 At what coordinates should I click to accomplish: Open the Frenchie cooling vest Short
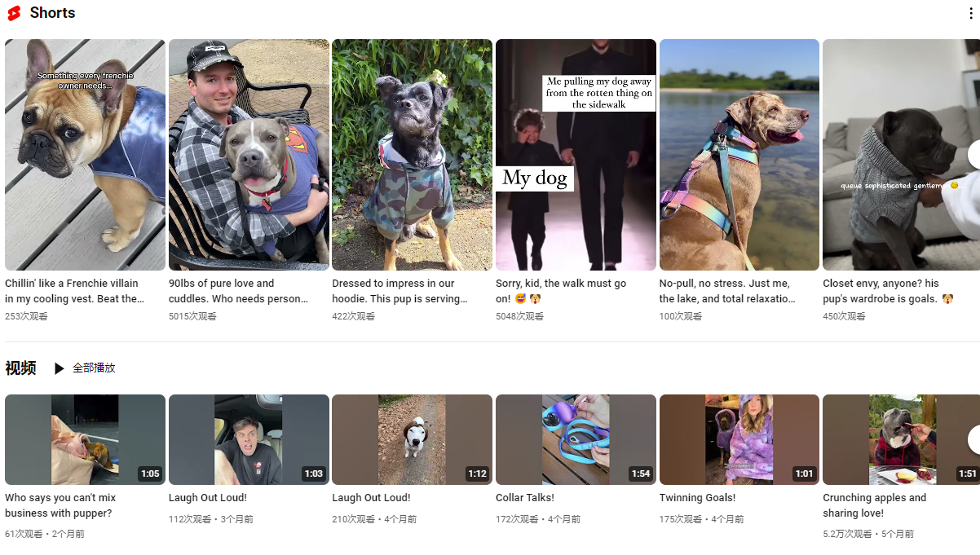[x=85, y=155]
